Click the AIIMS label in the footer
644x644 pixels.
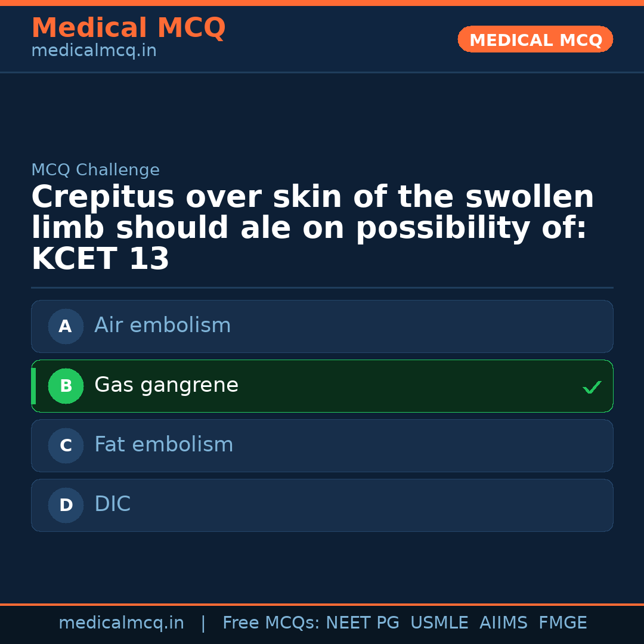pos(504,622)
